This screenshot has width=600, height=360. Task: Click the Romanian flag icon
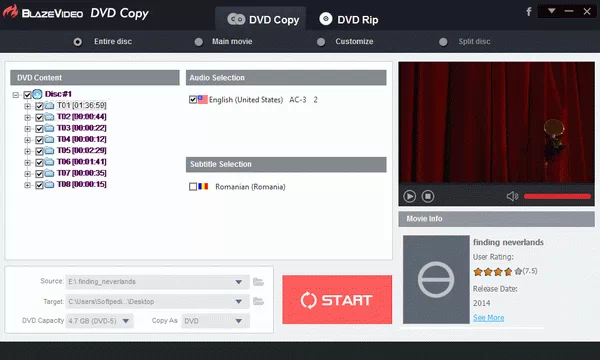[x=203, y=186]
